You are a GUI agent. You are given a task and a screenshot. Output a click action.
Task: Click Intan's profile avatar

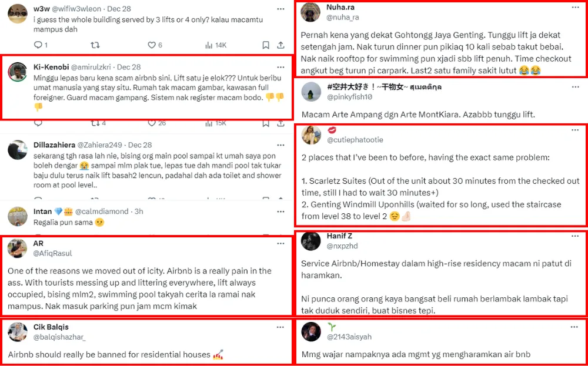click(18, 216)
